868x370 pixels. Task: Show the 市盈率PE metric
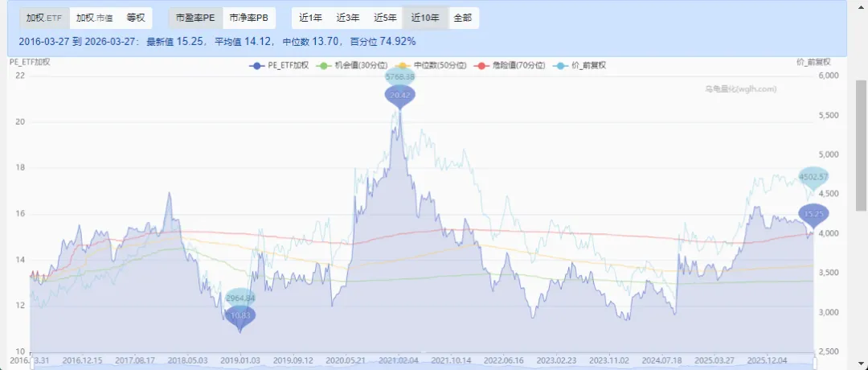195,18
